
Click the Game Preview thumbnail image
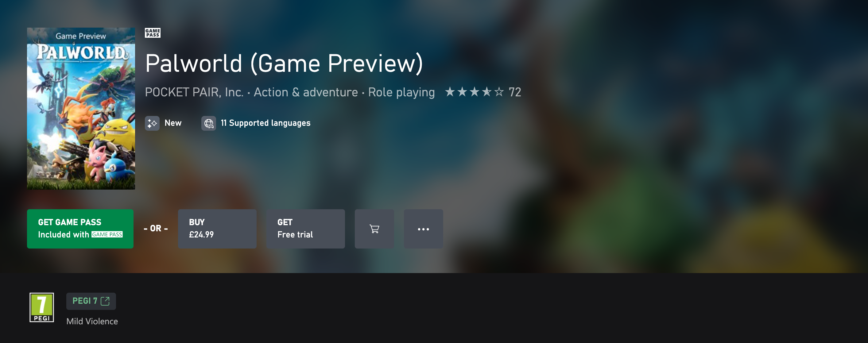81,108
